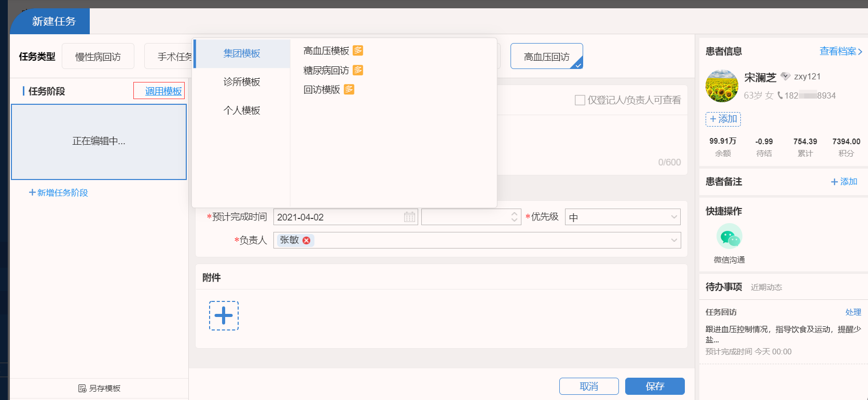Click the WeChat communication icon
Viewport: 868px width, 400px height.
729,237
